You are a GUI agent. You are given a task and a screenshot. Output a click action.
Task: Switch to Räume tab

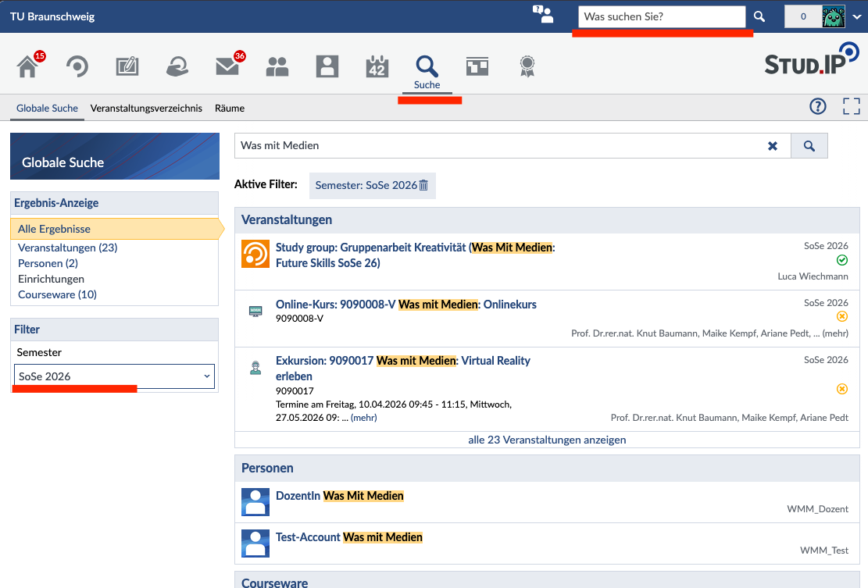[230, 109]
